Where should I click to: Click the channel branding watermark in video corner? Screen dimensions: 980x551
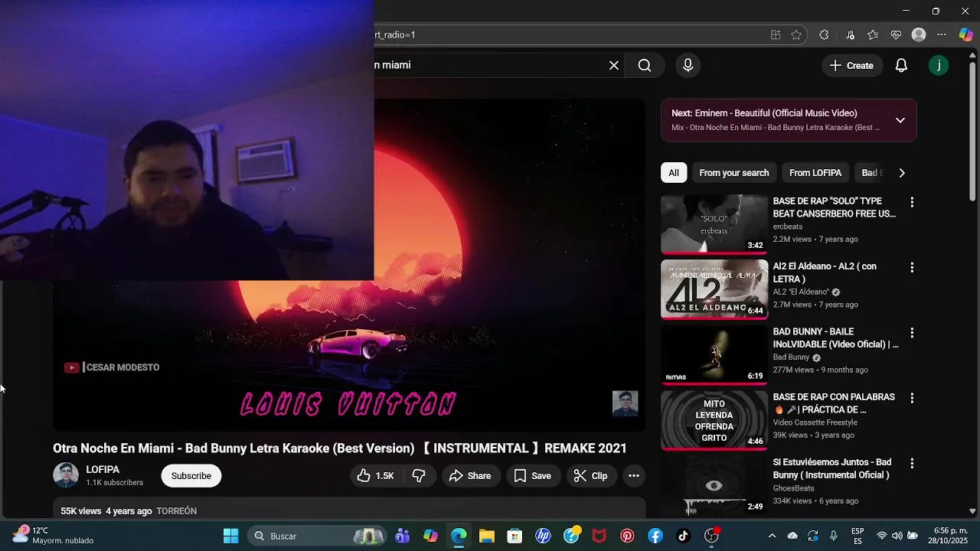(625, 403)
